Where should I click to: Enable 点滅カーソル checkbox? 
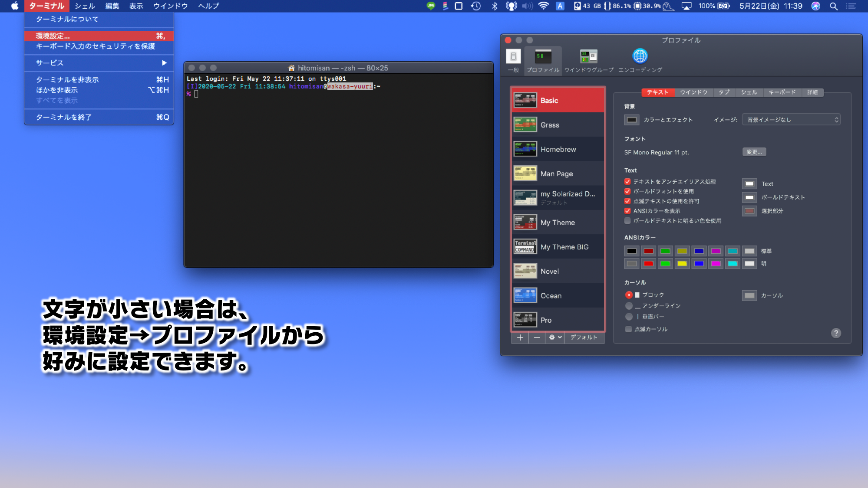(x=628, y=329)
